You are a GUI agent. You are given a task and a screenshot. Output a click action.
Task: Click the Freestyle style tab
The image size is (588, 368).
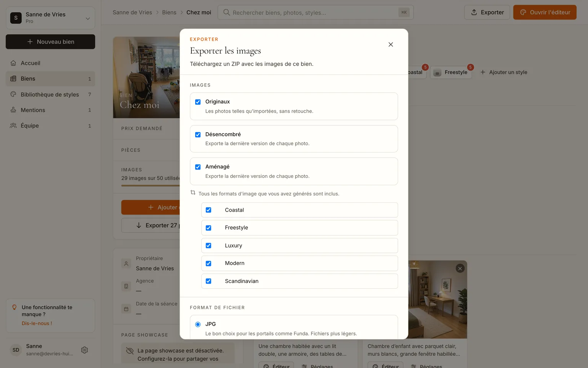451,72
